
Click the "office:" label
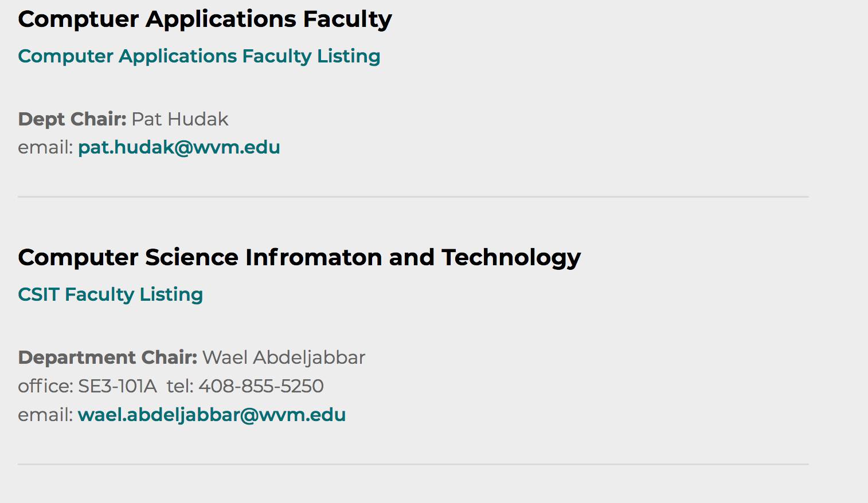tap(45, 386)
